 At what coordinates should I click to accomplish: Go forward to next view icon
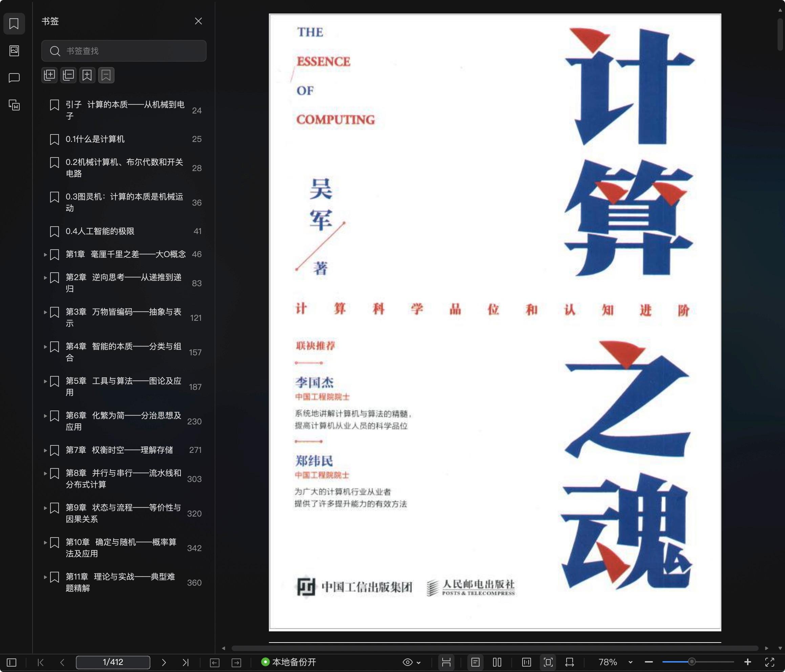point(236,663)
